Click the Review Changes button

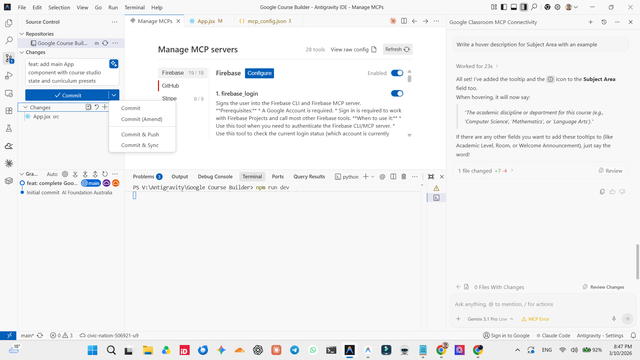(x=603, y=287)
